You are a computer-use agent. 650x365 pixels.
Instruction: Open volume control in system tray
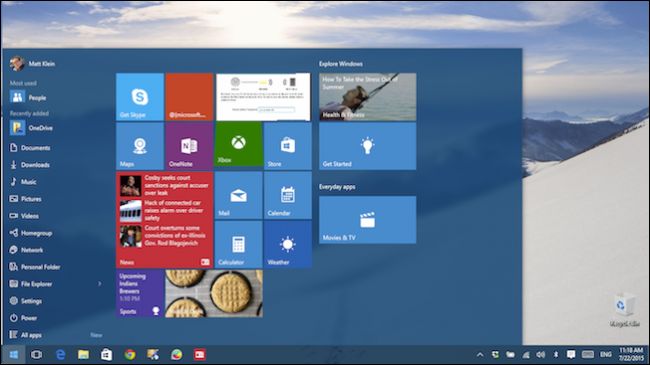point(541,355)
